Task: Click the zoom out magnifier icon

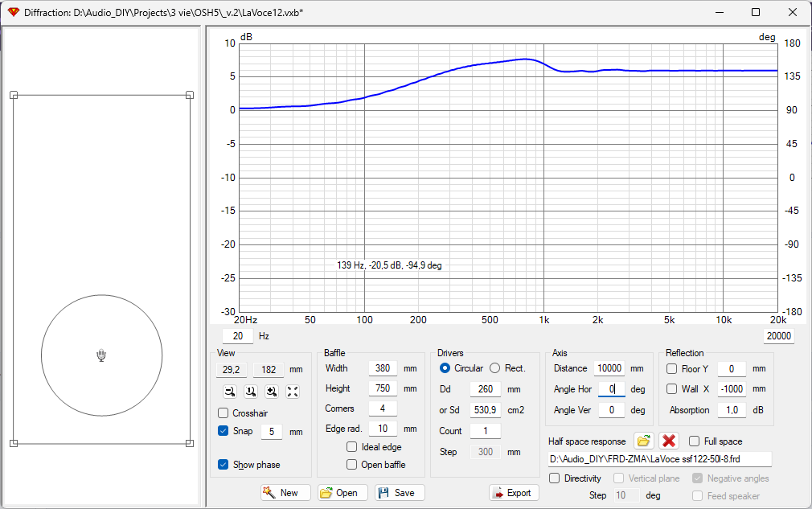Action: coord(230,392)
